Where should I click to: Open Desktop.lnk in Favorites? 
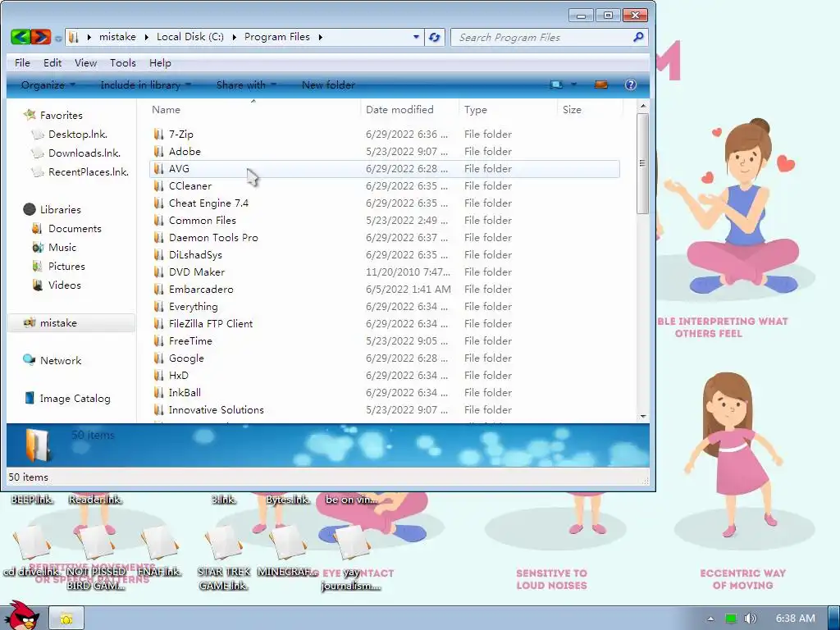tap(78, 134)
